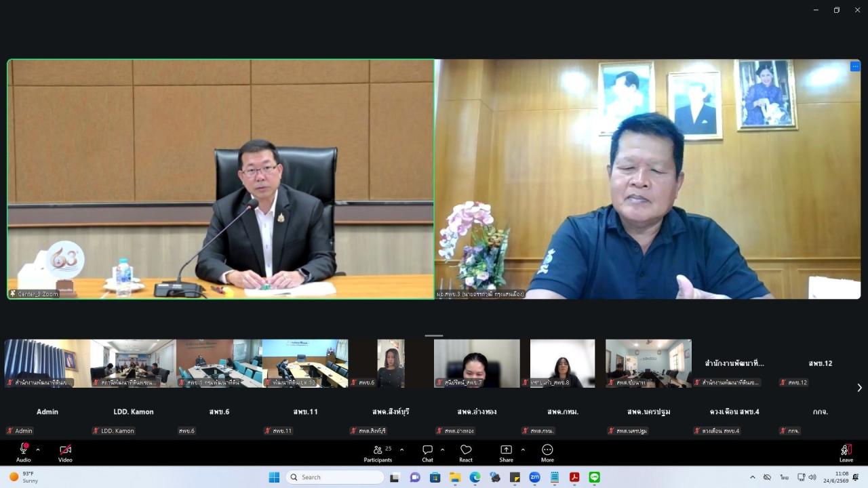Expand the chevron next to Share
This screenshot has height=488, width=868.
click(523, 449)
